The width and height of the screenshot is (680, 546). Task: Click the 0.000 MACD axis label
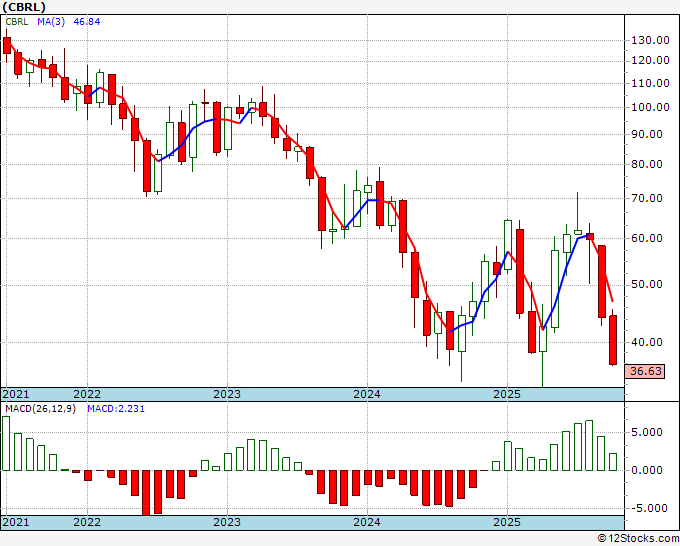coord(647,470)
